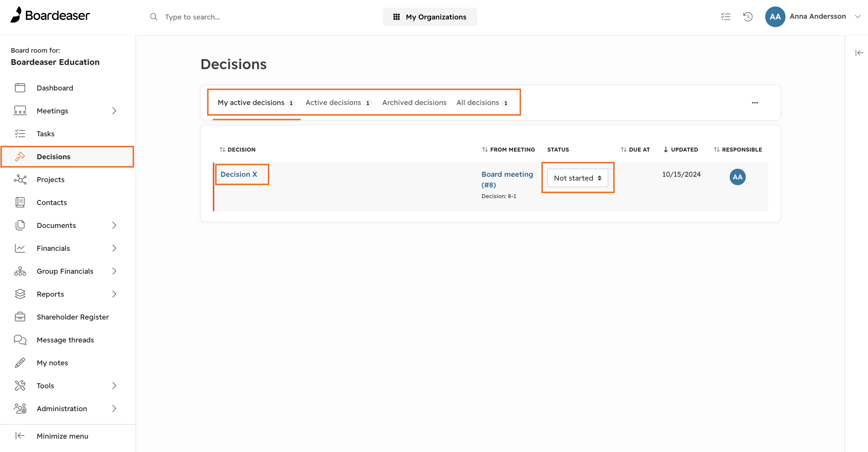Sort by the Responsible column header
The image size is (868, 452).
tap(738, 150)
